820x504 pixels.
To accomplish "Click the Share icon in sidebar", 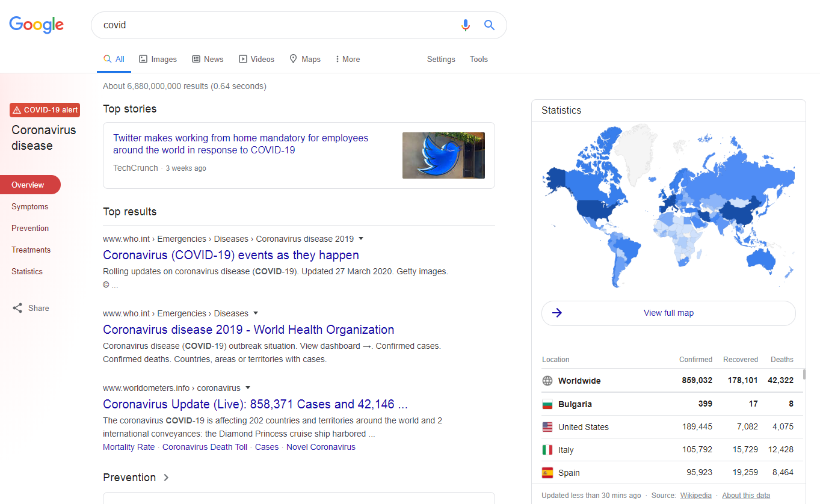I will coord(17,308).
